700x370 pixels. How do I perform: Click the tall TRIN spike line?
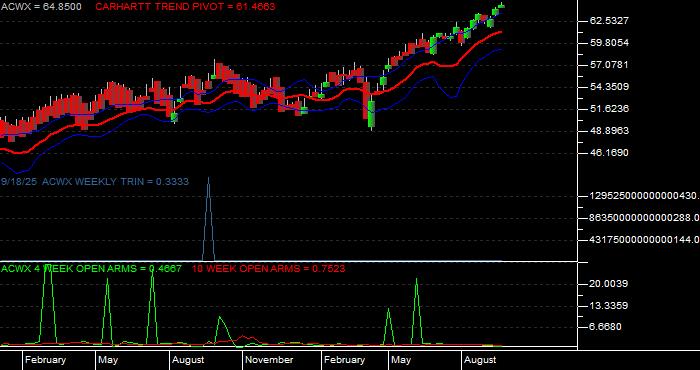click(x=208, y=219)
